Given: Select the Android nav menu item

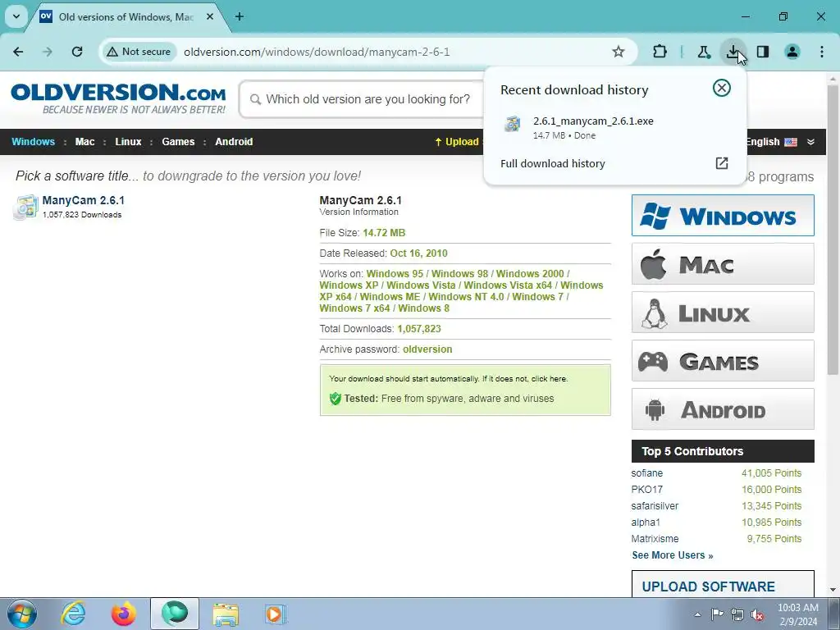Looking at the screenshot, I should [234, 142].
